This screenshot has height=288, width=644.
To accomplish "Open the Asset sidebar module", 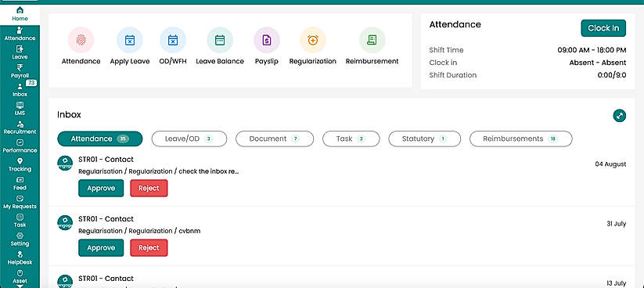I will [20, 277].
